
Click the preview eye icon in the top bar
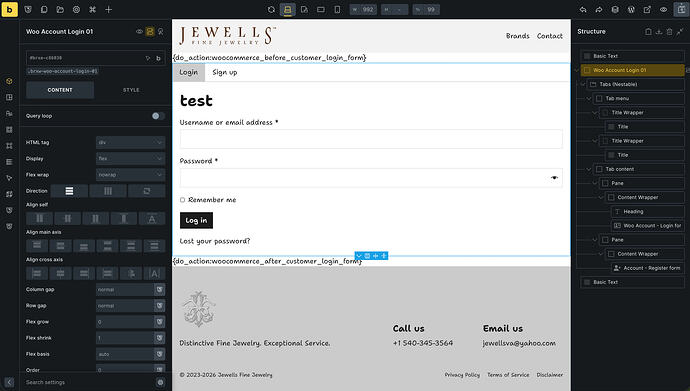tap(664, 9)
